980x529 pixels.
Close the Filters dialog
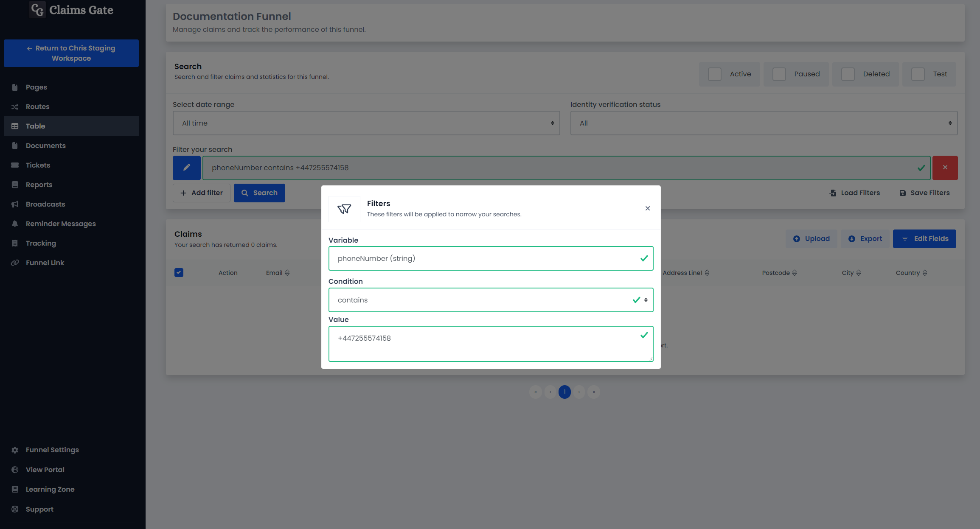coord(648,208)
